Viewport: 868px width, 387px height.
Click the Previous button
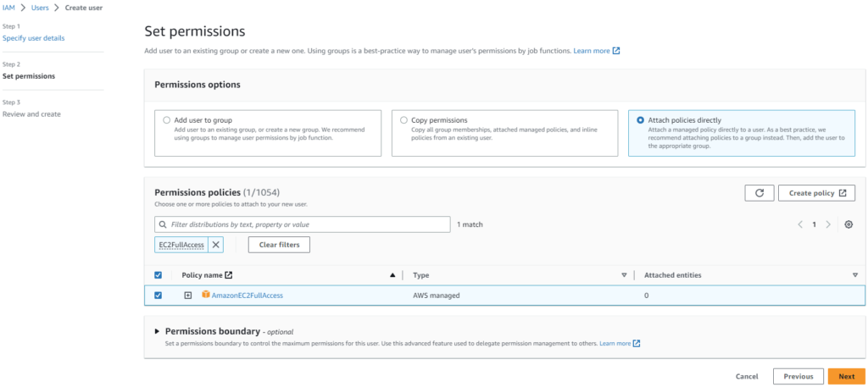[798, 377]
